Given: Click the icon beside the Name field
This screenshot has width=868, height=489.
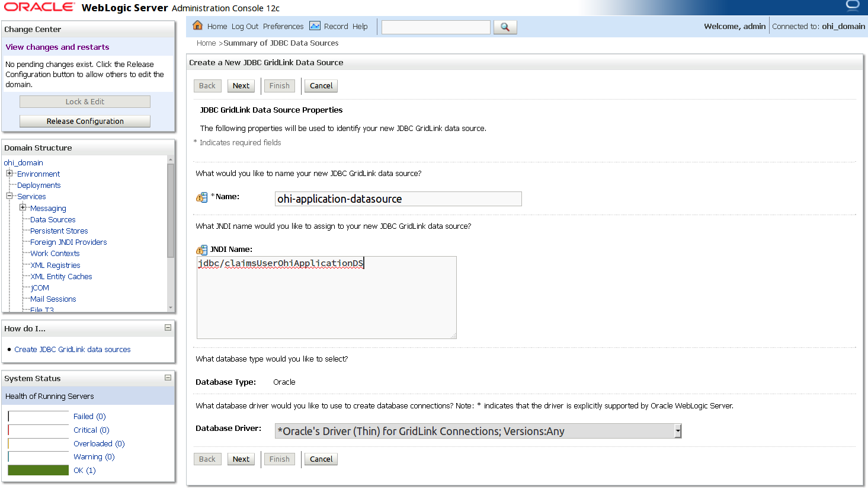Looking at the screenshot, I should [202, 197].
